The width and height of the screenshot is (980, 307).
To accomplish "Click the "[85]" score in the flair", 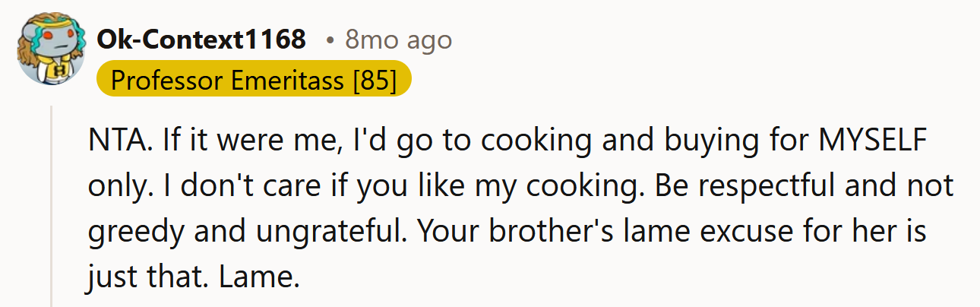I will point(375,80).
